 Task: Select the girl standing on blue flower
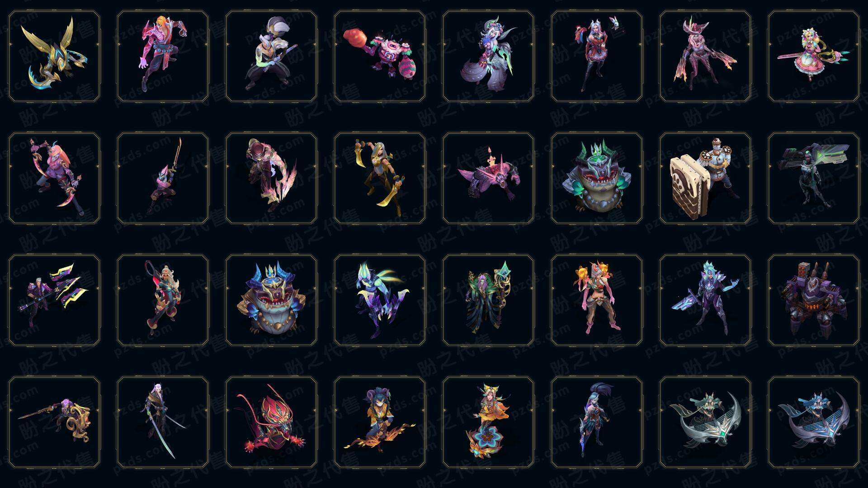488,422
